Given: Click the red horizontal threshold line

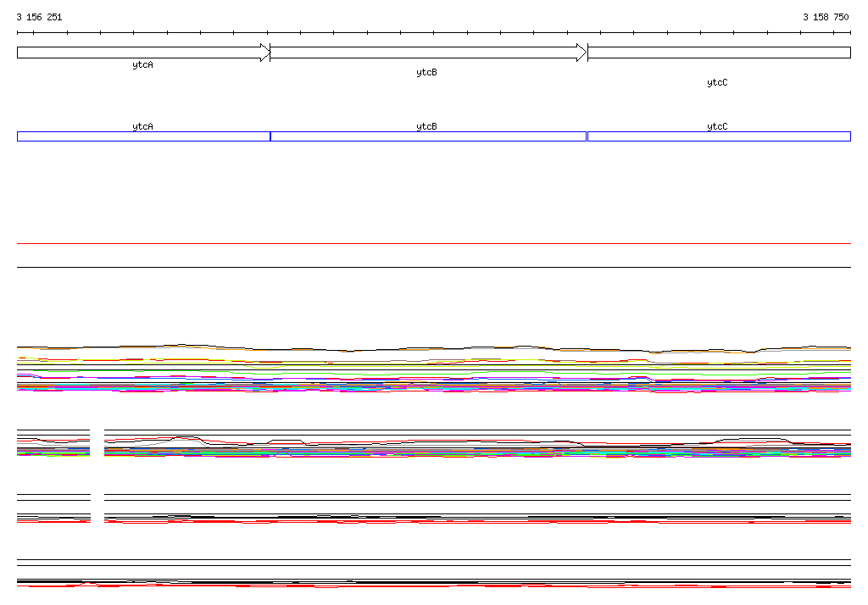Looking at the screenshot, I should (x=434, y=243).
